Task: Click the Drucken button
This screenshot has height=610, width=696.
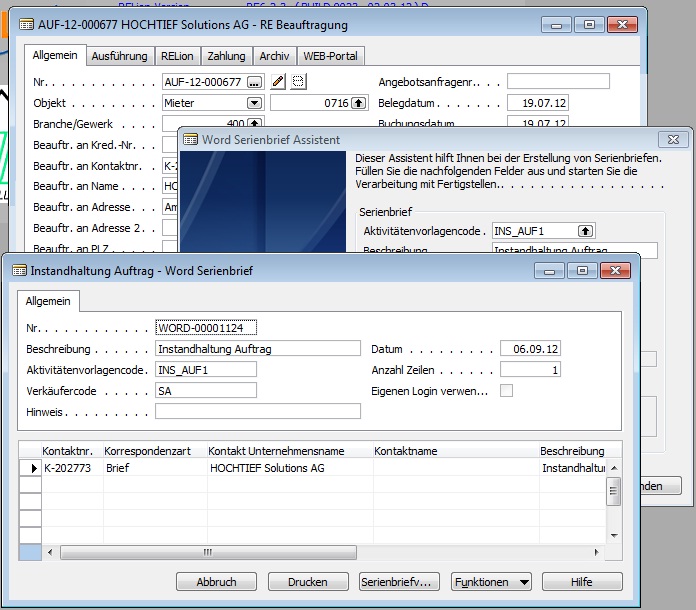Action: (308, 582)
